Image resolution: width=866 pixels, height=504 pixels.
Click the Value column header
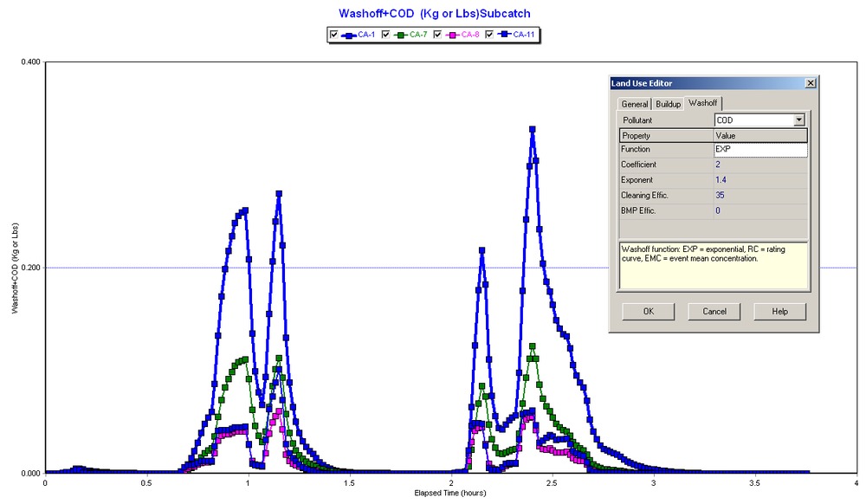click(727, 135)
